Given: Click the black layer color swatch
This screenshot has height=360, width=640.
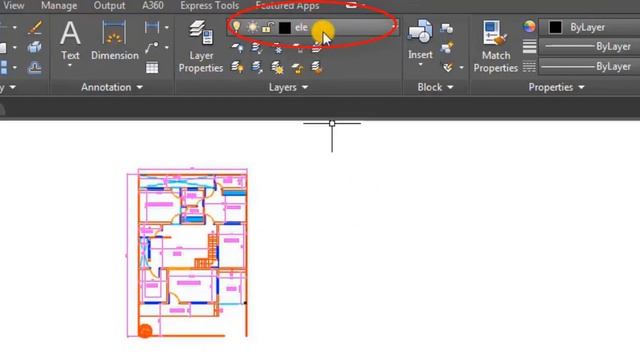Looking at the screenshot, I should point(284,28).
